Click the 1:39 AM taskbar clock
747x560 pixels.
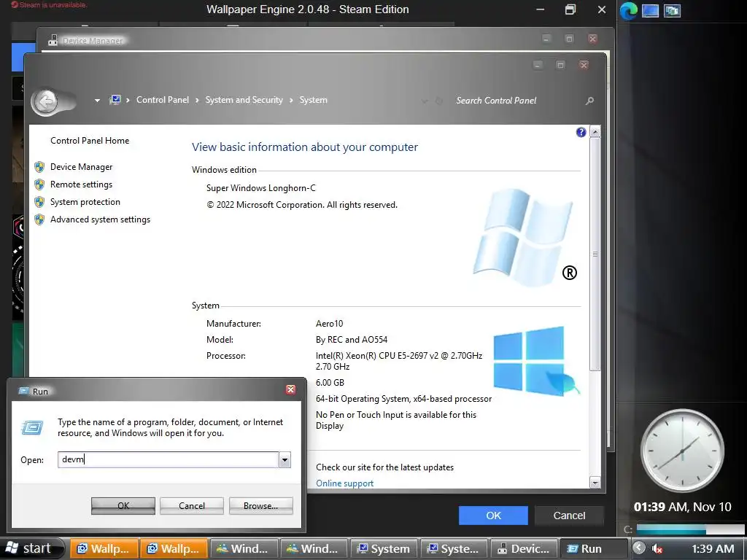coord(713,548)
